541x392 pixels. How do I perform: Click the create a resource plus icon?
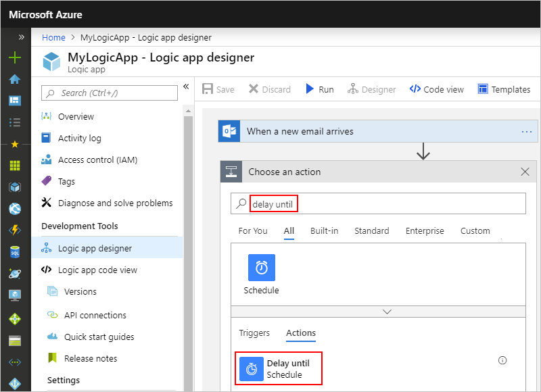click(x=15, y=57)
